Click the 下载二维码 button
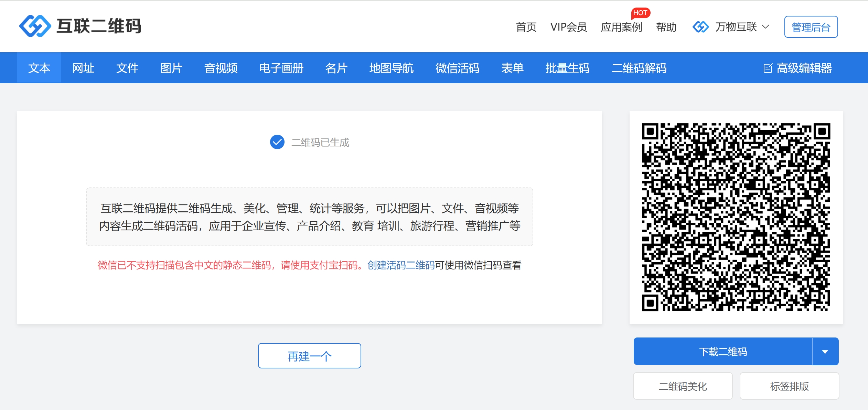Viewport: 868px width, 410px height. click(723, 352)
